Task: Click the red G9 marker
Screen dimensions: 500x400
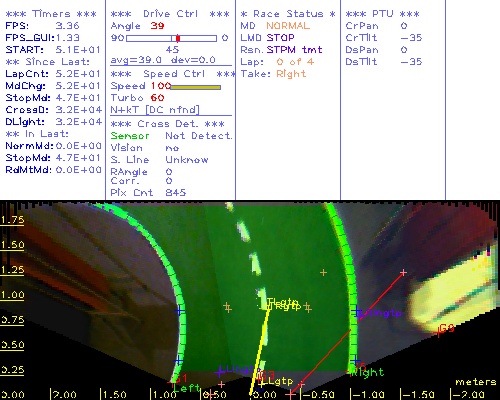Action: point(447,329)
